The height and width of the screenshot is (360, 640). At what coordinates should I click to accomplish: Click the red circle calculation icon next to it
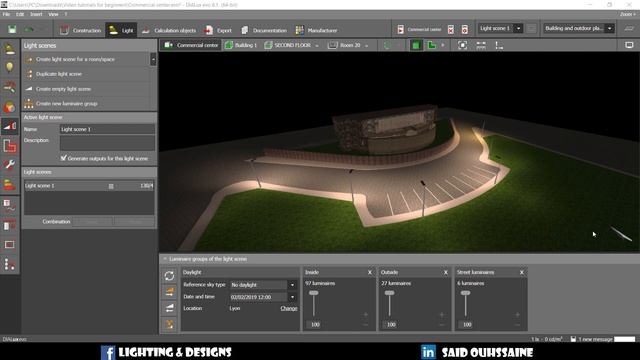464,29
